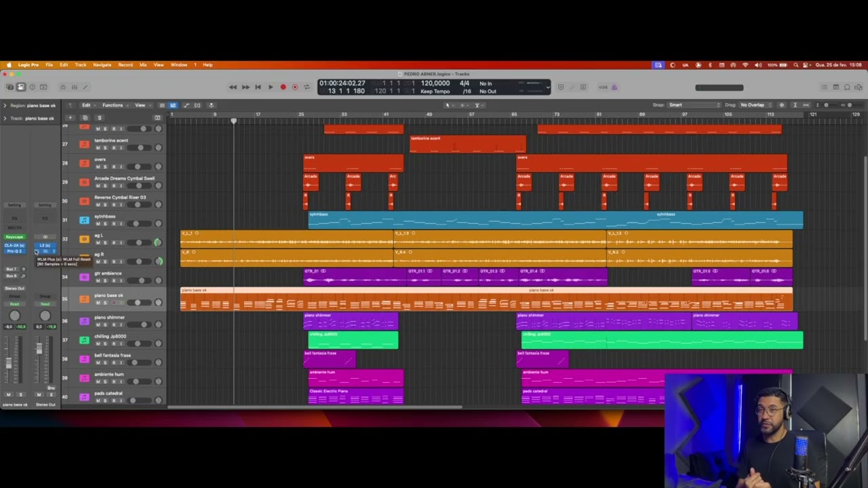Image resolution: width=868 pixels, height=488 pixels.
Task: Click the sytnhbass track instrument icon
Action: pos(84,220)
